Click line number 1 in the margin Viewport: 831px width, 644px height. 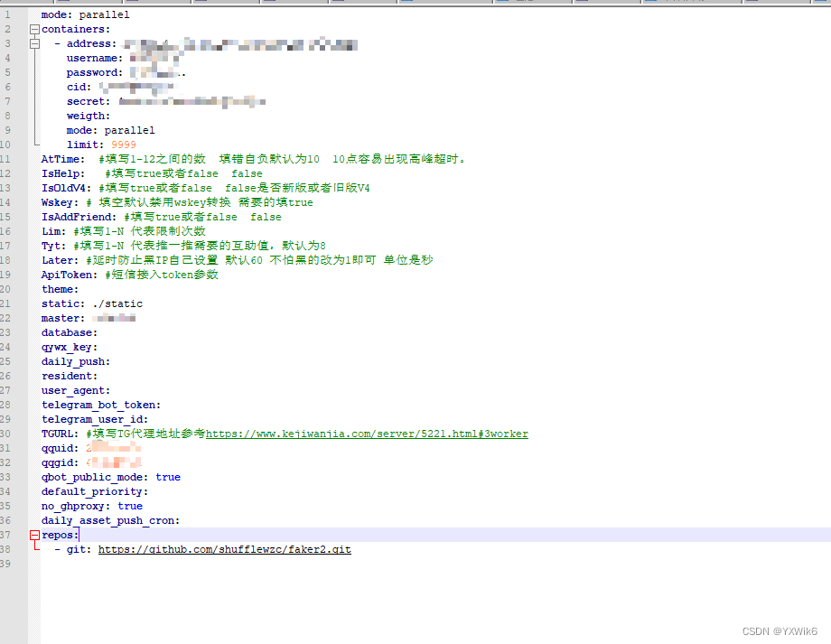7,14
